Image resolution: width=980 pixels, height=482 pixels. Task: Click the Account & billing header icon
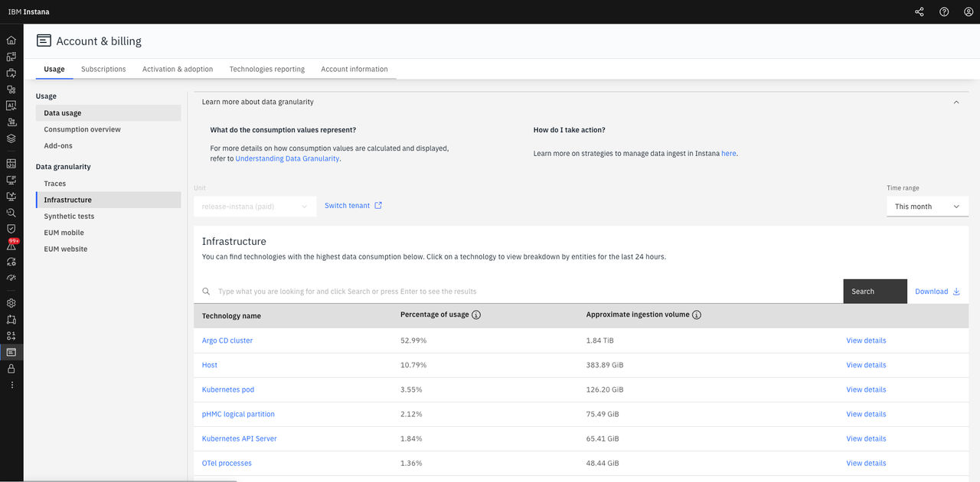(44, 41)
